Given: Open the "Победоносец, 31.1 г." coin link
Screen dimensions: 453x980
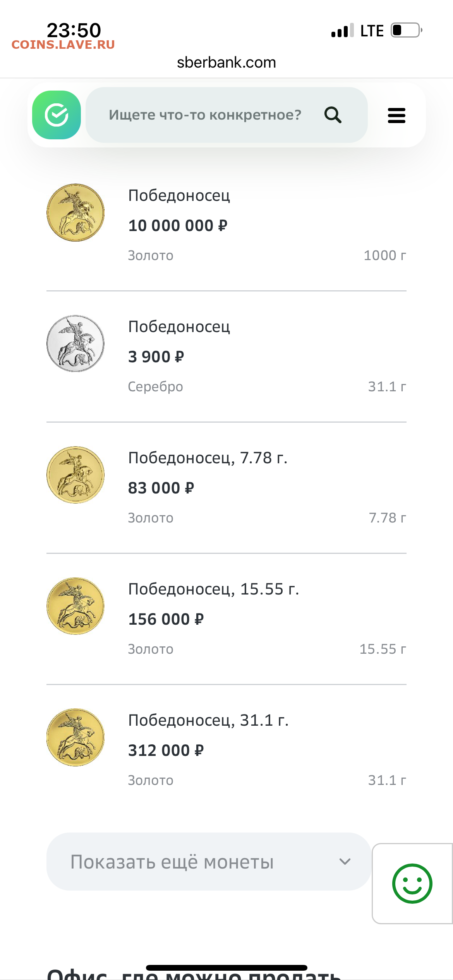Looking at the screenshot, I should point(208,720).
